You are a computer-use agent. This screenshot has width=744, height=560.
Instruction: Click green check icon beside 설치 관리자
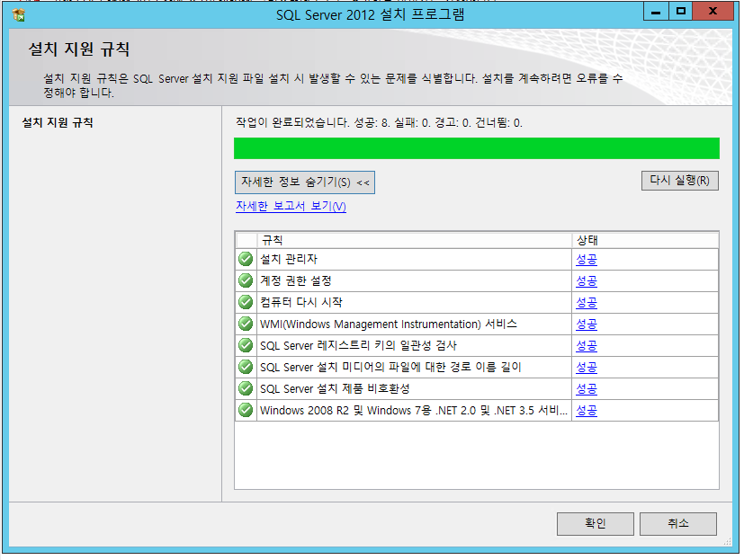point(246,259)
